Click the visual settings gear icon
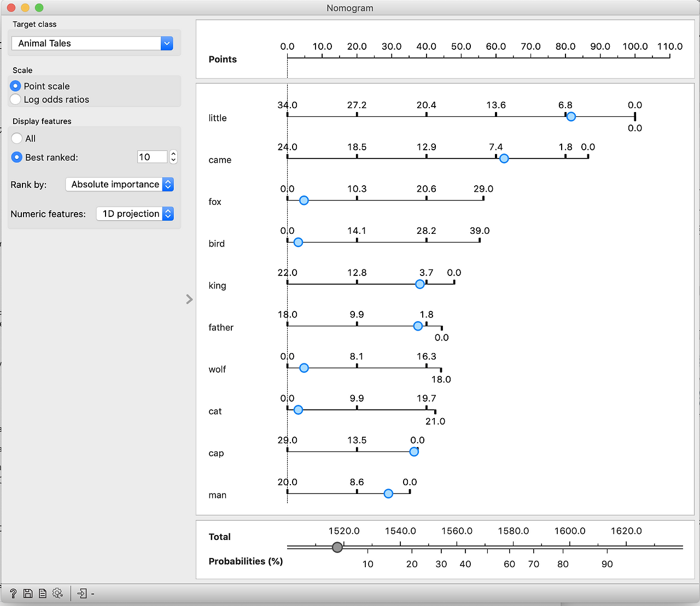 coord(57,593)
